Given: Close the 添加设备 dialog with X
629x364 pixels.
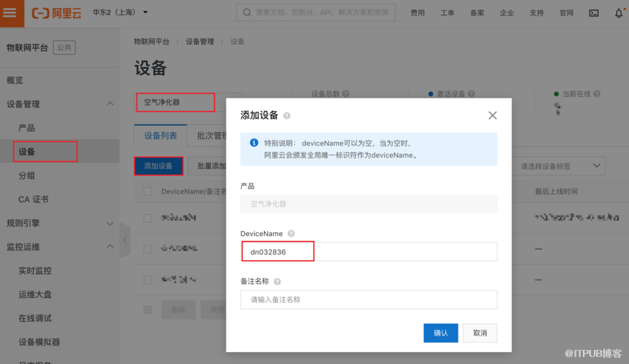Looking at the screenshot, I should pos(492,115).
